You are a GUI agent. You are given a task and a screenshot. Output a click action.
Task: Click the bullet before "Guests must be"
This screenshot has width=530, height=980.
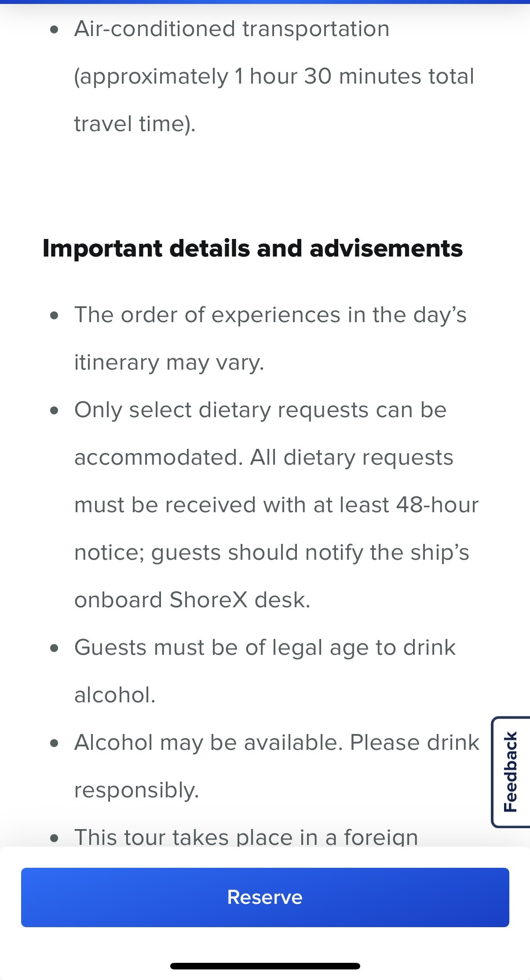(55, 648)
